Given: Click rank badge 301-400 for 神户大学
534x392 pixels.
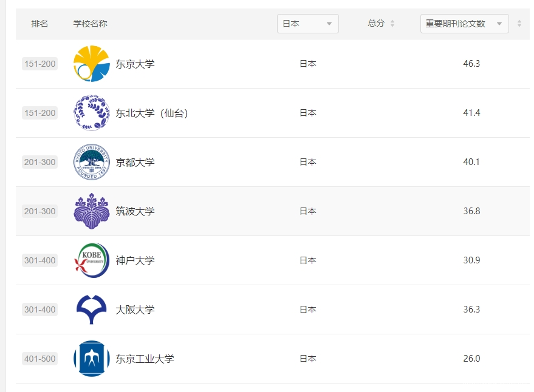Looking at the screenshot, I should 40,260.
